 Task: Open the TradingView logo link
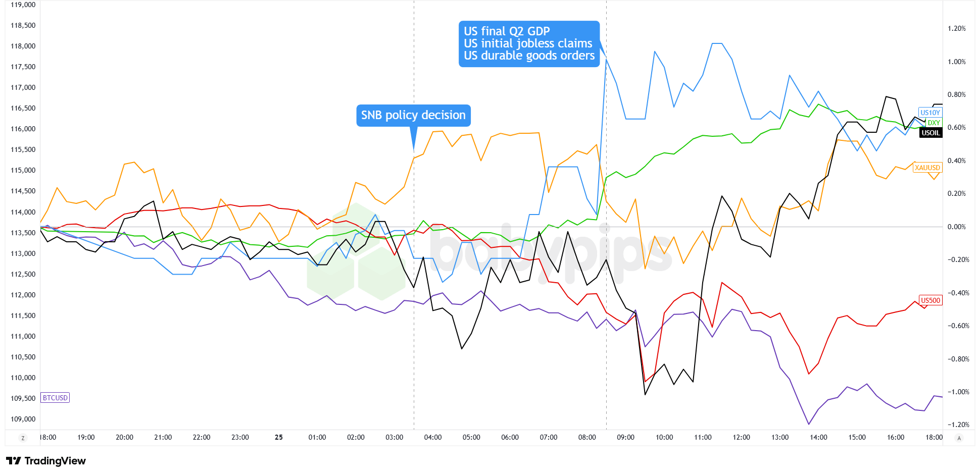(x=46, y=461)
